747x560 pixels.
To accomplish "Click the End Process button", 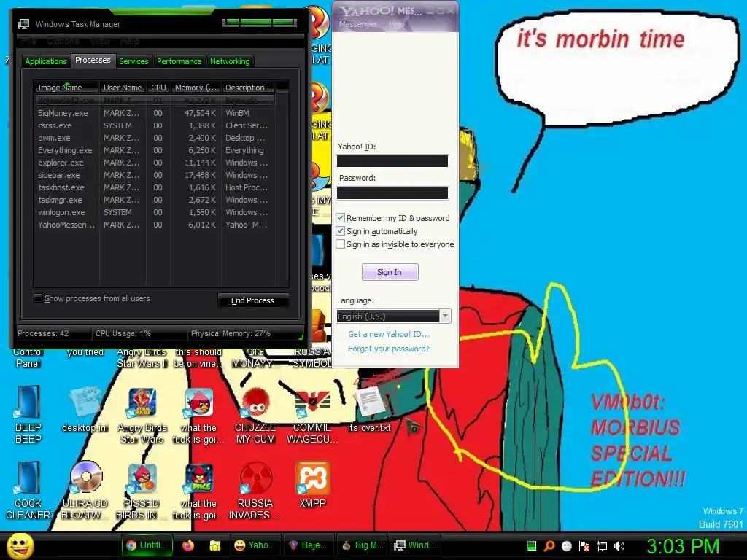I will point(252,300).
